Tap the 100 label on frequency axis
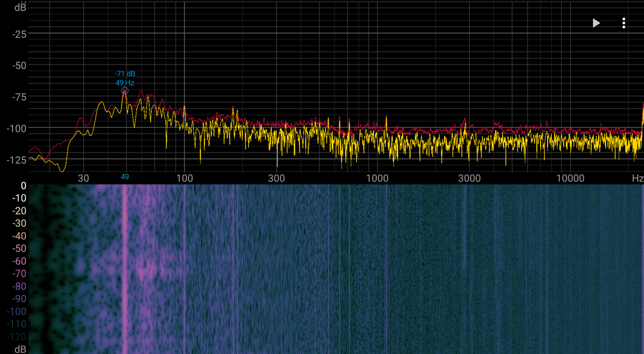 pos(184,178)
